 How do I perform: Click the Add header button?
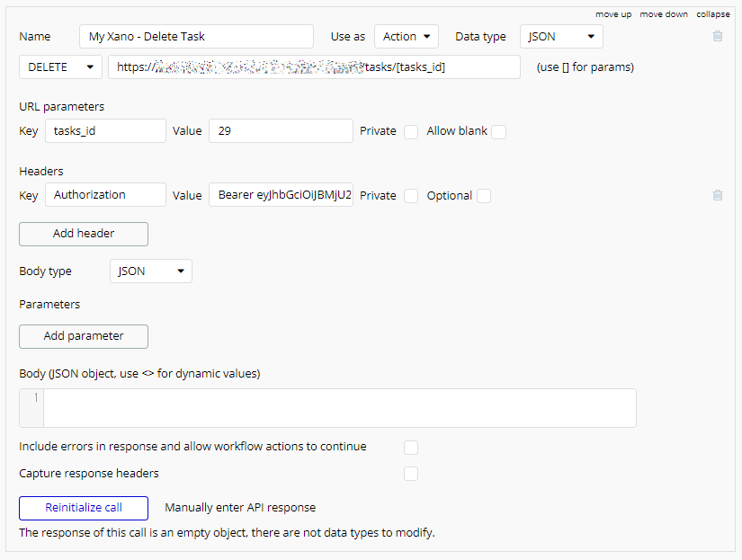tap(84, 234)
